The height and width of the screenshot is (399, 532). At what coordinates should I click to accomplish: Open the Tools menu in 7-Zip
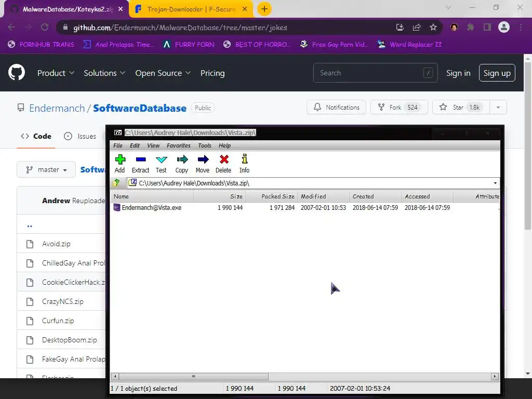coord(205,145)
